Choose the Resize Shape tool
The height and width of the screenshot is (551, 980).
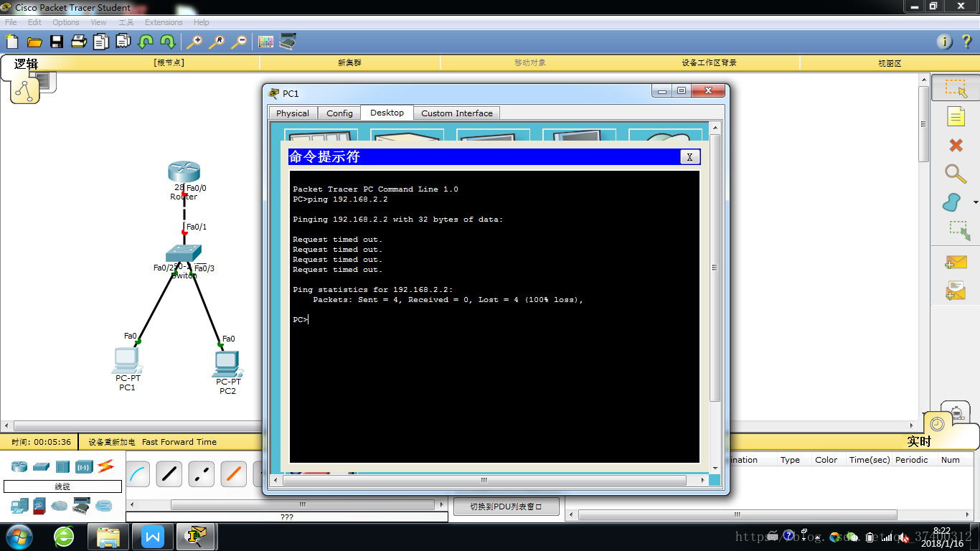(x=959, y=230)
